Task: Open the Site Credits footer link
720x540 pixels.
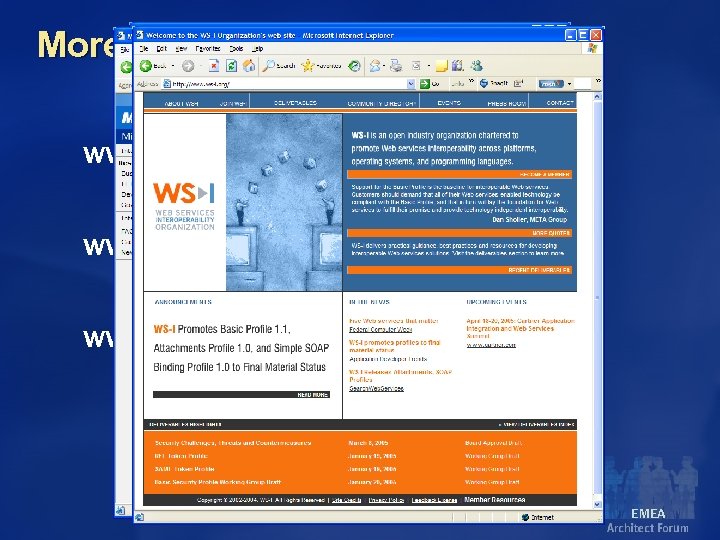Action: point(346,500)
